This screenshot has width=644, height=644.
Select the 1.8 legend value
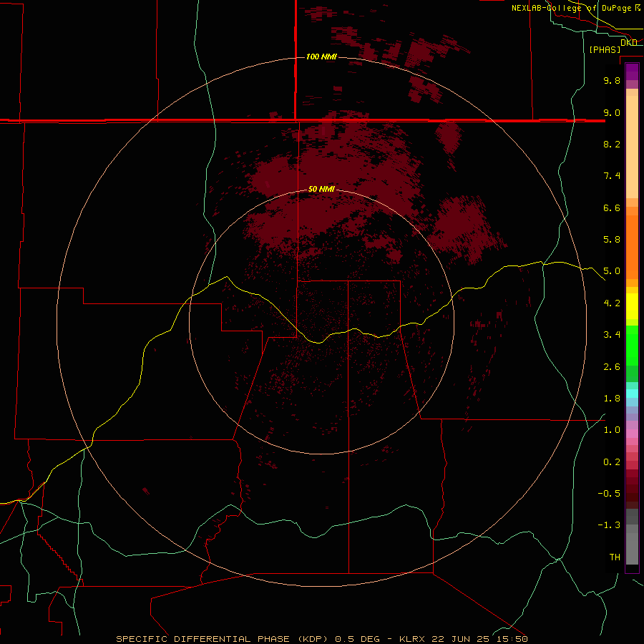tap(612, 399)
